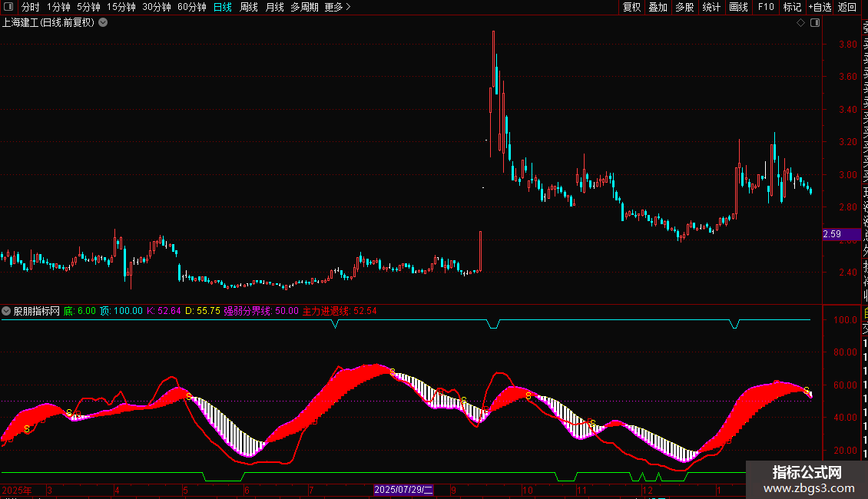
Task: Select the 60分钟 period tab
Action: coord(192,7)
